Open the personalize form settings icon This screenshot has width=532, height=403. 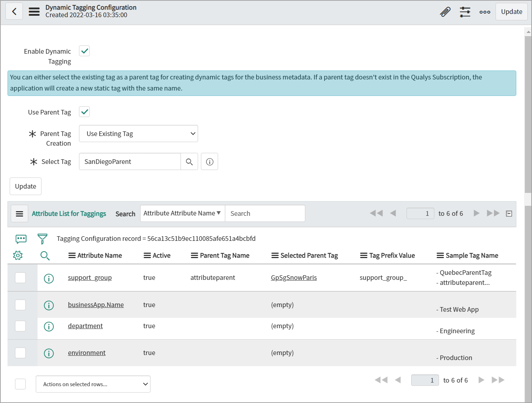(x=465, y=12)
